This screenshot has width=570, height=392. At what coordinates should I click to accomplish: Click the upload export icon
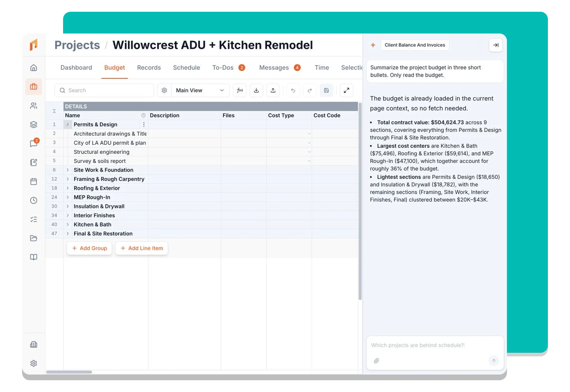tap(273, 90)
